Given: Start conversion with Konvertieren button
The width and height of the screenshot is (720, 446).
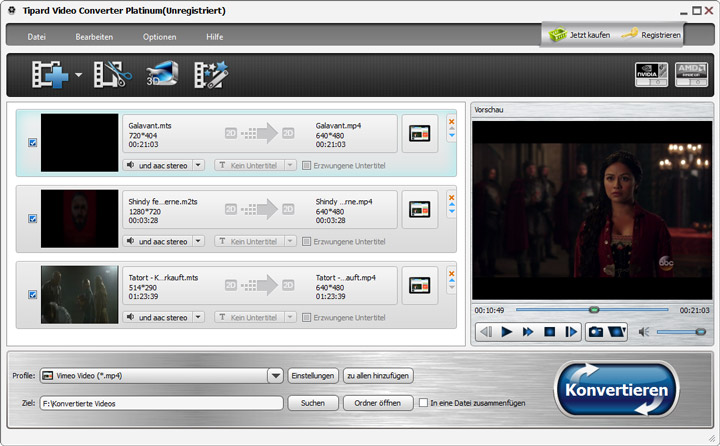Looking at the screenshot, I should tap(616, 390).
